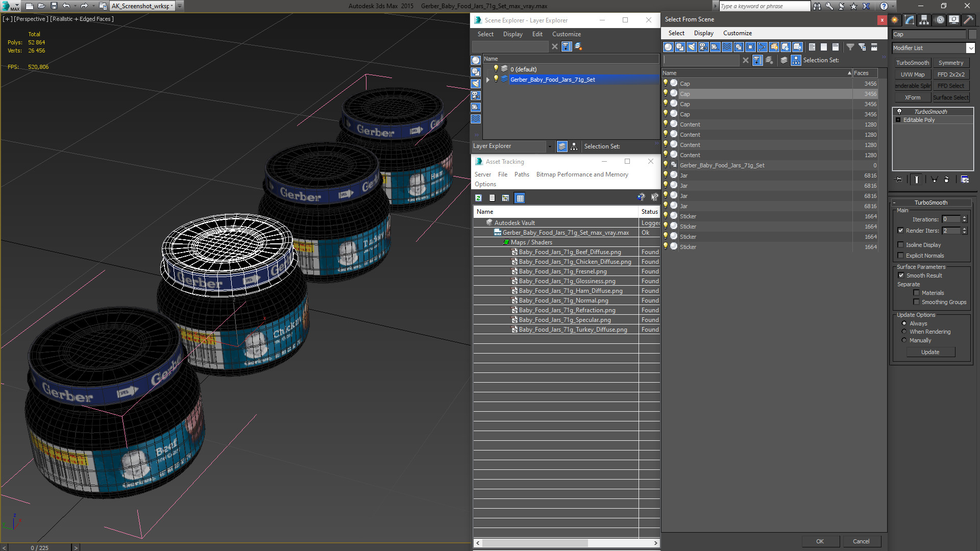Click Select All icon in Select From Scene
980x551 pixels.
[x=812, y=47]
